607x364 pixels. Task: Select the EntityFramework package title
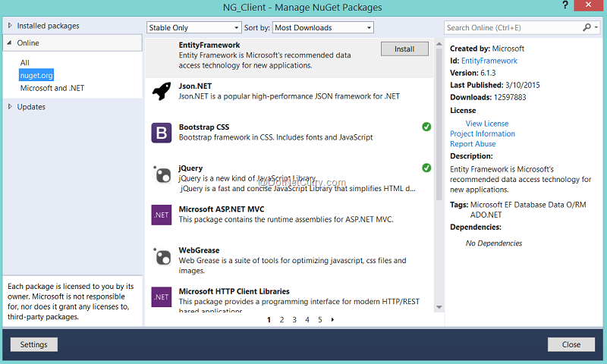point(209,45)
